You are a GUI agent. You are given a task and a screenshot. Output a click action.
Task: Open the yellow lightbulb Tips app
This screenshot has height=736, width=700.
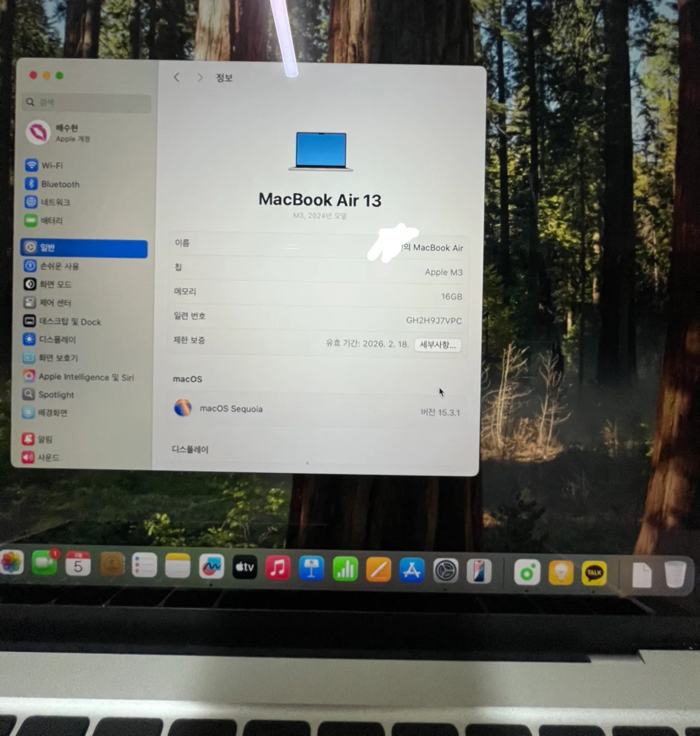(x=561, y=572)
